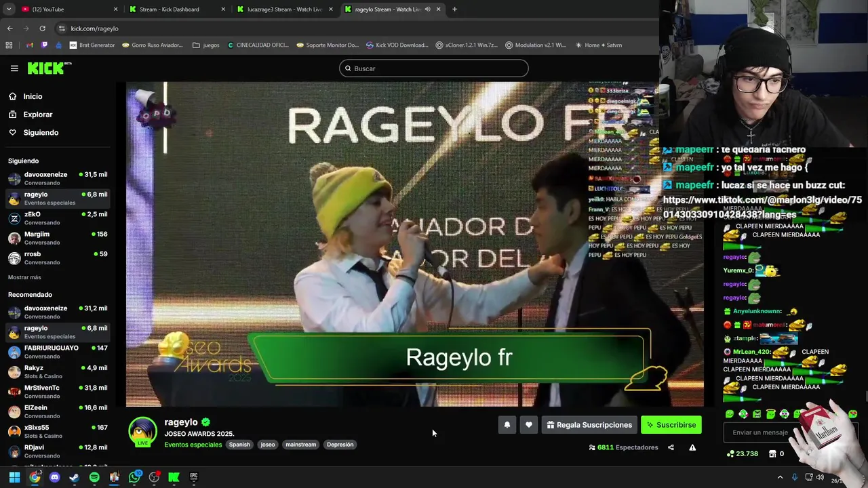The height and width of the screenshot is (488, 868).
Task: Open the Gmail bookmark
Action: pos(29,45)
